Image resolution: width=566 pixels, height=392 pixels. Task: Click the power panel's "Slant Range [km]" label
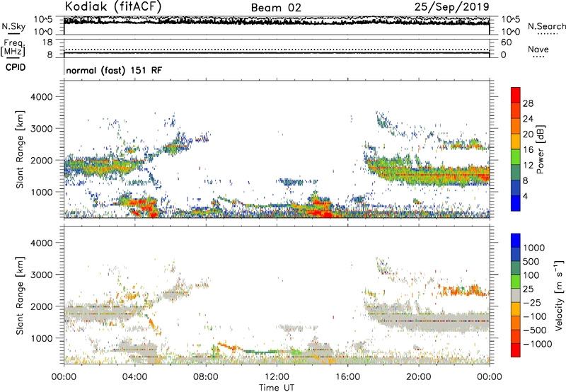[20, 149]
